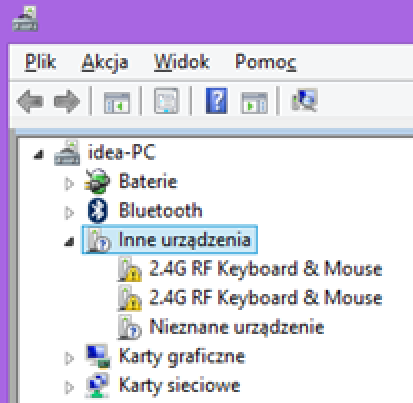Expand the Karty sieciowe category
This screenshot has height=403, width=413.
point(69,387)
